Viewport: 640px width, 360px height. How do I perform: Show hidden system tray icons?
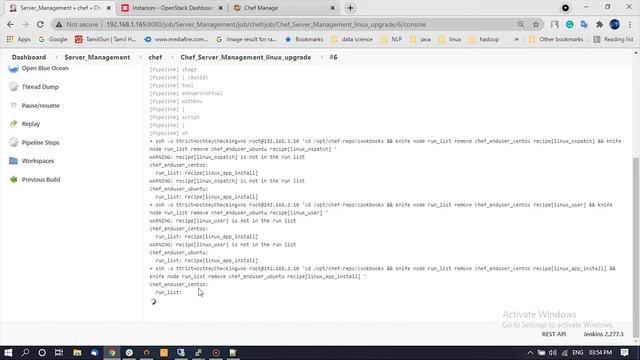click(530, 353)
